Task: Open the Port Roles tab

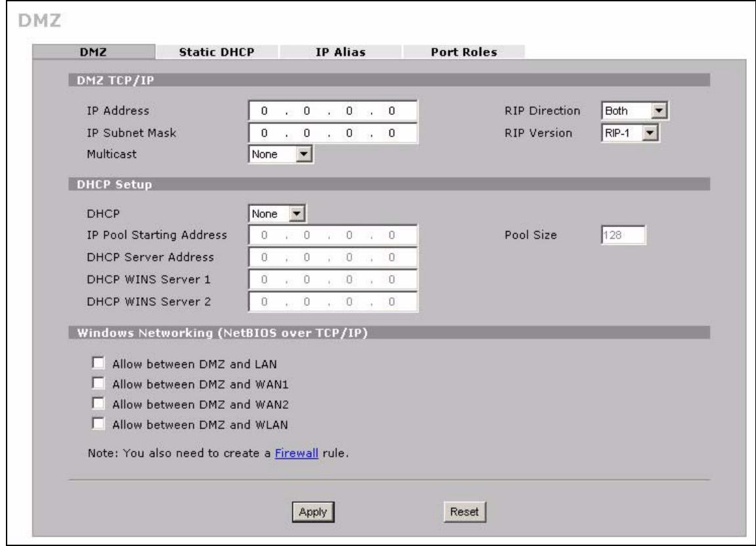Action: tap(464, 52)
